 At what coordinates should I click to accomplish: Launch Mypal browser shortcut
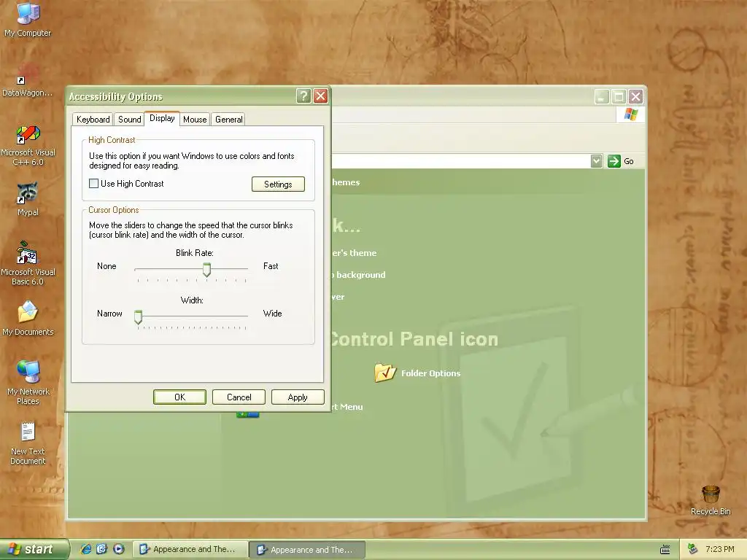pyautogui.click(x=28, y=199)
